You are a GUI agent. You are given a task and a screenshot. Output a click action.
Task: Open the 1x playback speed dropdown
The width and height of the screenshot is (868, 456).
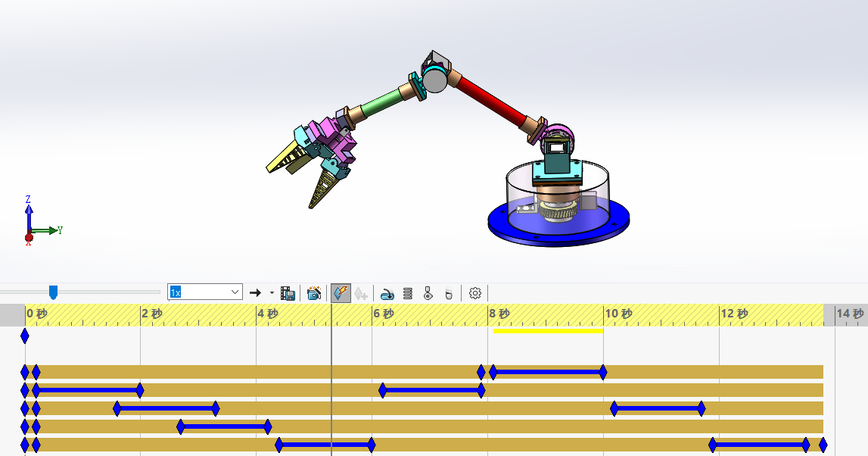[205, 292]
